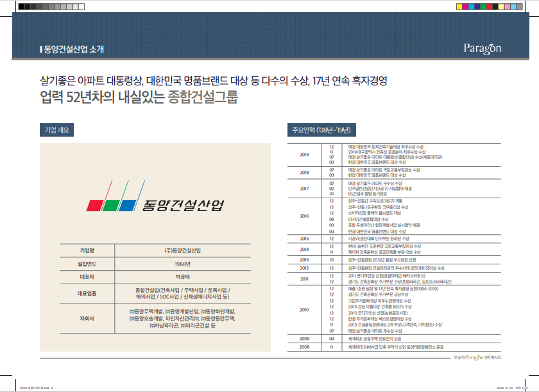Click '매출 1조원 달성 및 17년 연속 흑자경영' entry
The height and width of the screenshot is (392, 539).
point(393,289)
